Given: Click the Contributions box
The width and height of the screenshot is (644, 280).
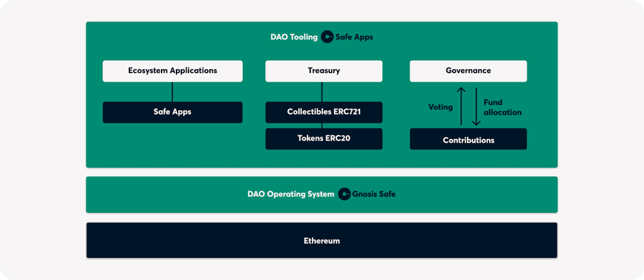Looking at the screenshot, I should coord(468,139).
